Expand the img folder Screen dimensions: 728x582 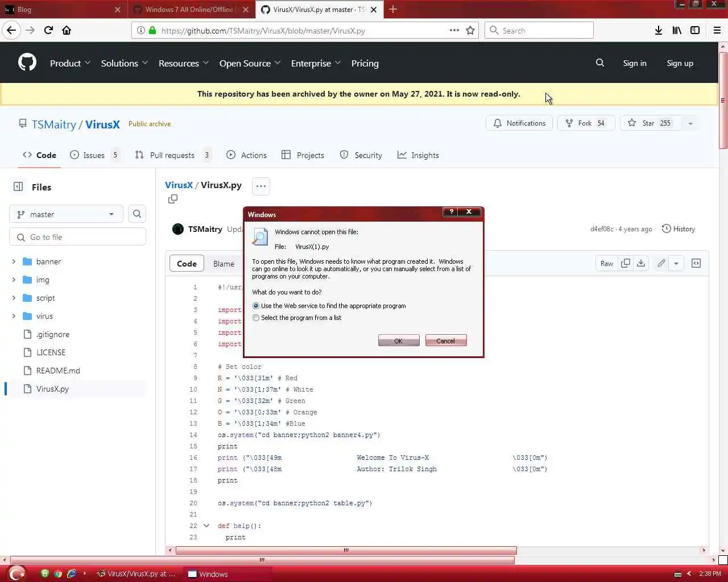pos(14,280)
